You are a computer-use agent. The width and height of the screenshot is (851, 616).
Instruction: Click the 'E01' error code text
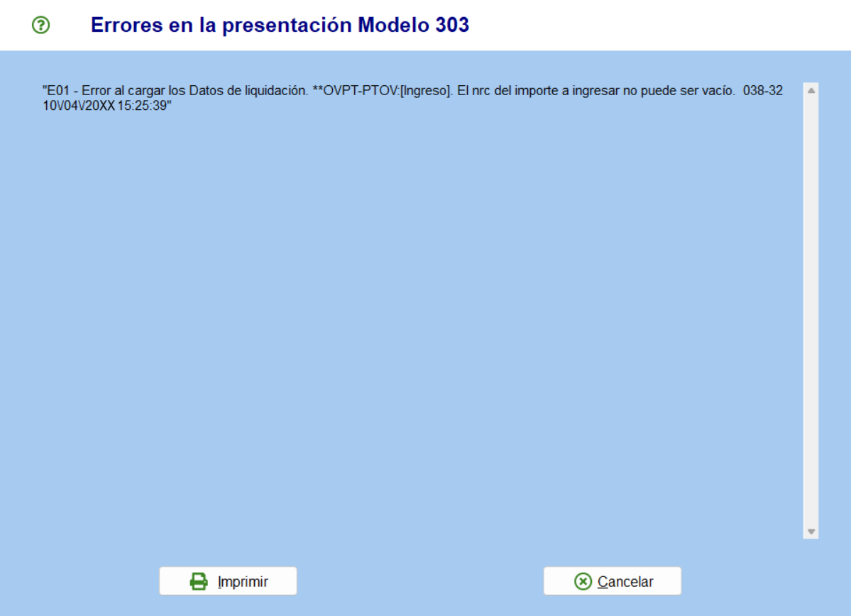click(57, 92)
